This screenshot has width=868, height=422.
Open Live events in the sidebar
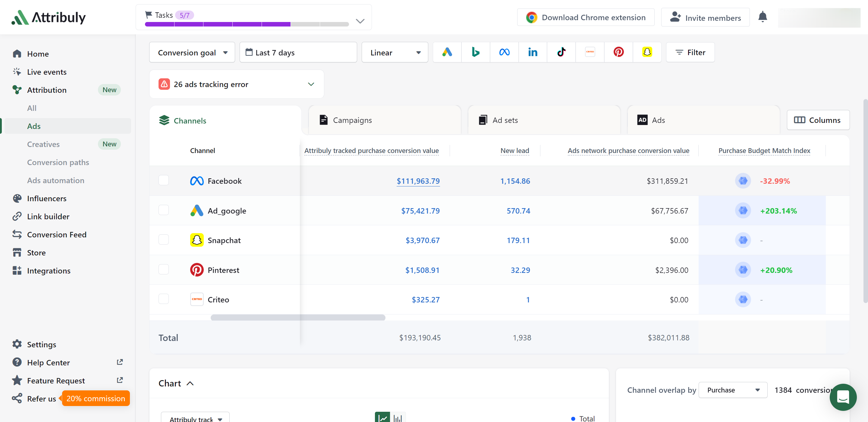pos(46,72)
